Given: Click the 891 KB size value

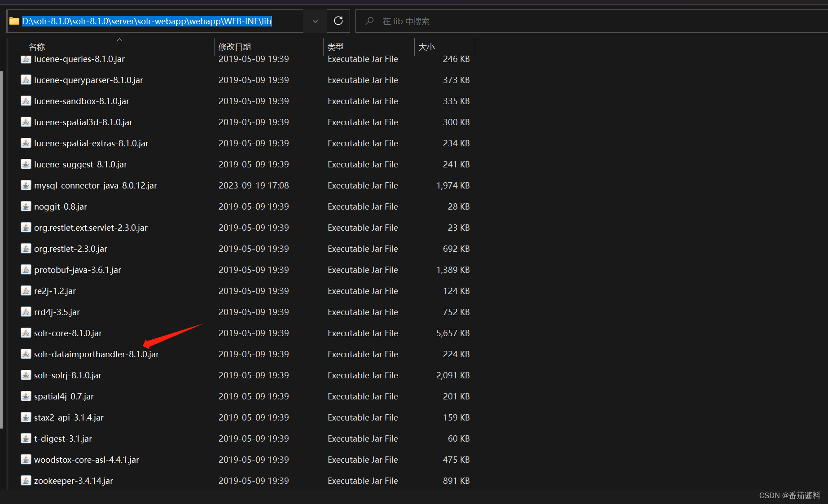Looking at the screenshot, I should coord(456,481).
